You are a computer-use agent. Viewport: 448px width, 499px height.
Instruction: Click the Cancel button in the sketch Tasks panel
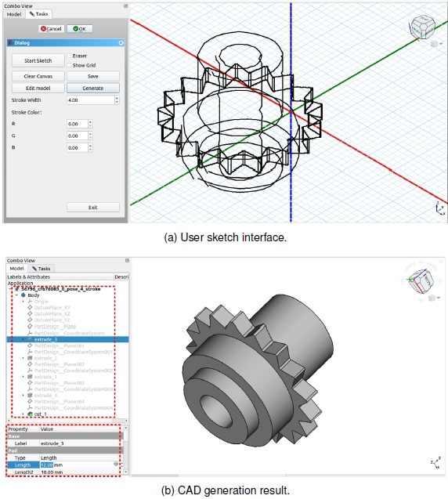51,29
